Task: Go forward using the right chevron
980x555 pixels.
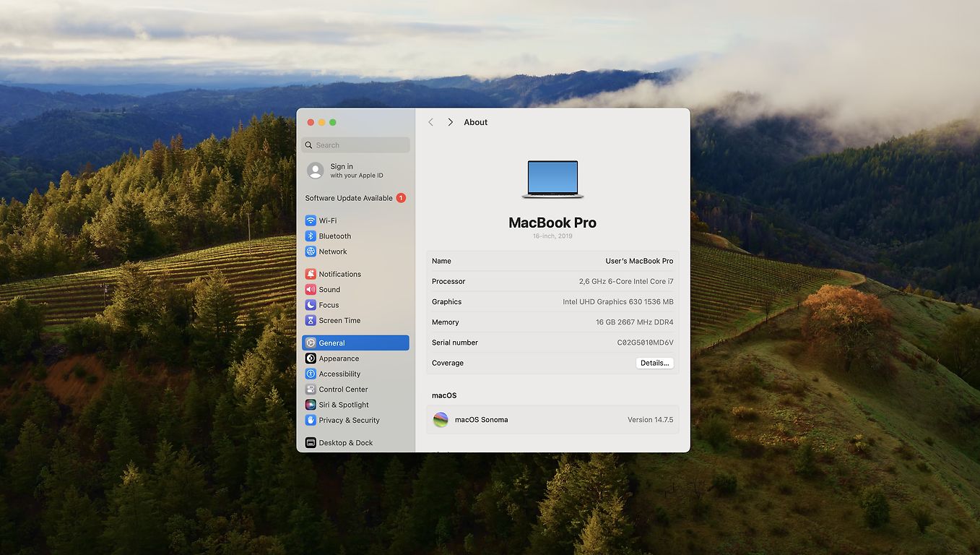Action: [450, 122]
